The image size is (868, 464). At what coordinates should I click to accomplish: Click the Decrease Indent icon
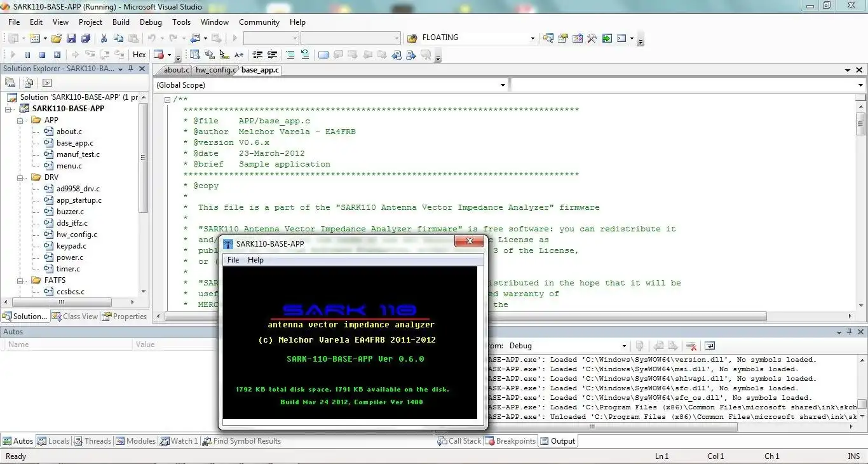point(258,55)
